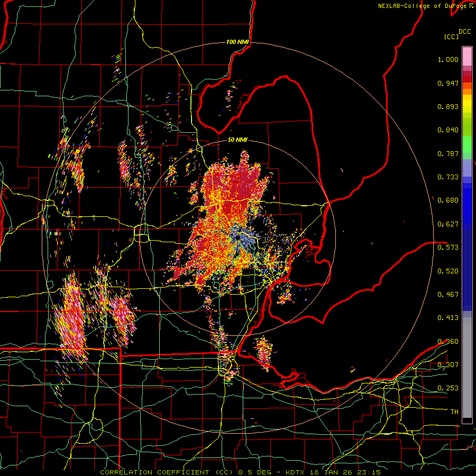
Task: Pick the gray swatch near 0.307
Action: pos(467,368)
